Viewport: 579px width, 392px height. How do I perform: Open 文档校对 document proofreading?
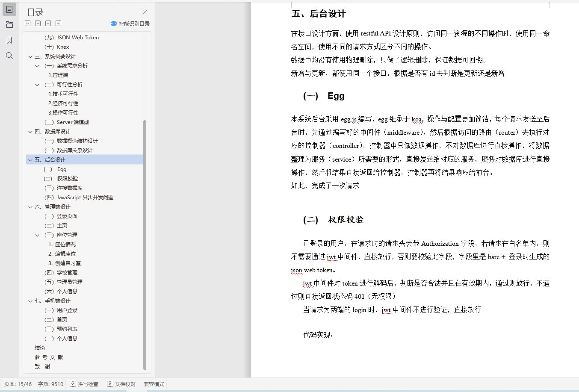point(121,384)
